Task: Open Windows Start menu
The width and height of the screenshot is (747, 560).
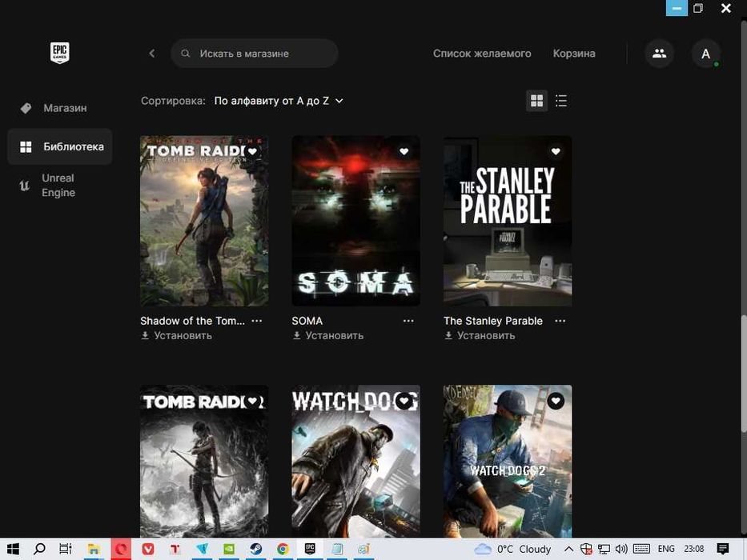Action: coord(13,549)
